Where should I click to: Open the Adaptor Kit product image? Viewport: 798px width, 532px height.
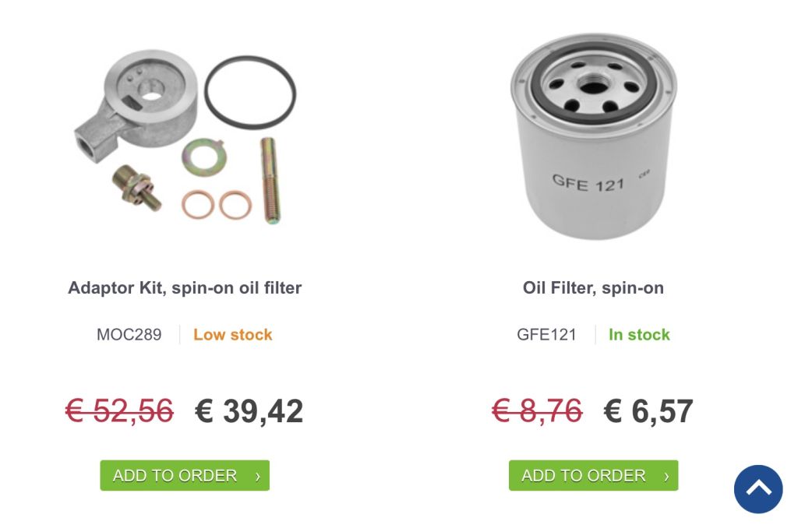(x=185, y=137)
